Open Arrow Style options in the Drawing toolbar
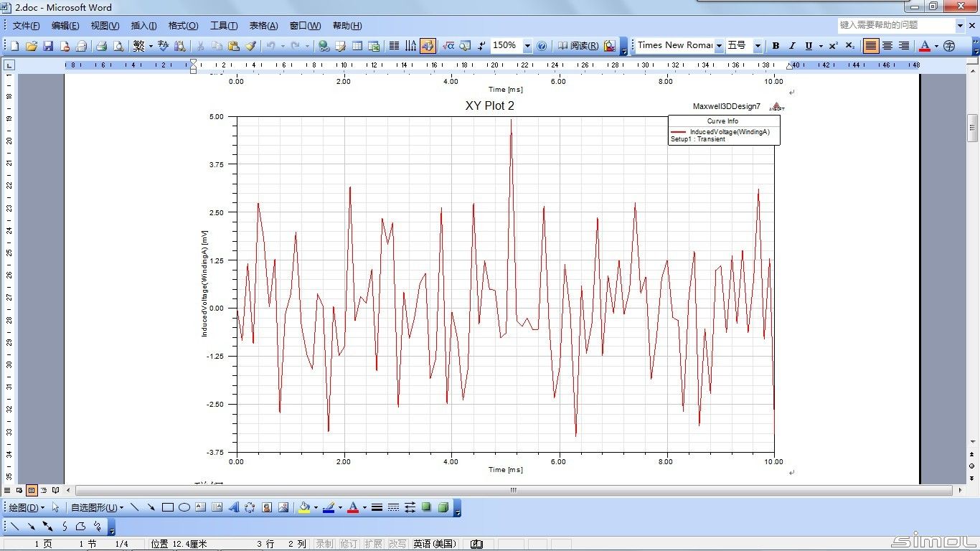The image size is (980, 551). pos(410,507)
